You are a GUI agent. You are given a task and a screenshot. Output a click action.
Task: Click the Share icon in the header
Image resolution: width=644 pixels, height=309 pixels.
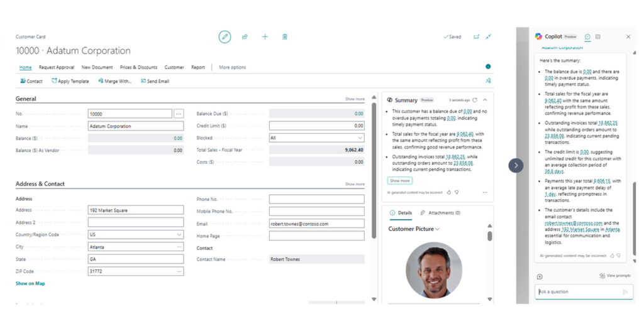[245, 37]
